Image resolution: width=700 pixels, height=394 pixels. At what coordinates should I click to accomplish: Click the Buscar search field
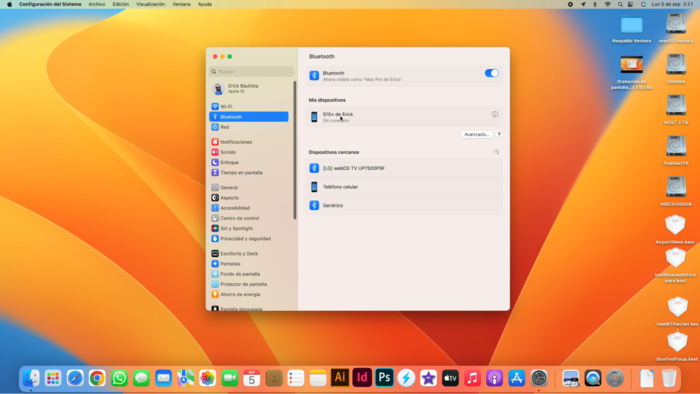click(251, 71)
